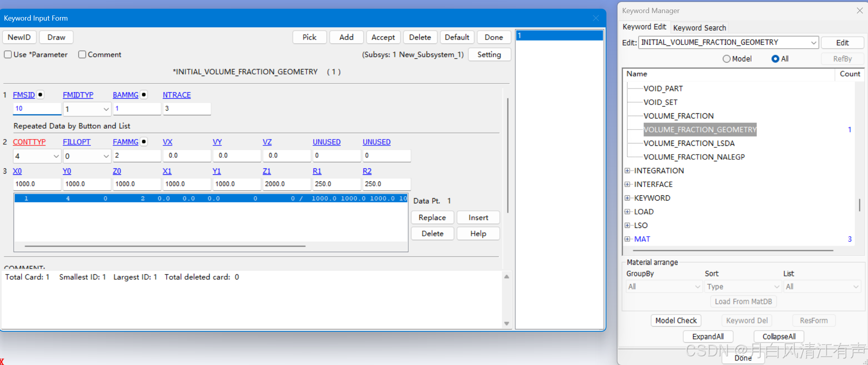Click Done in Keyword Manager

[743, 358]
